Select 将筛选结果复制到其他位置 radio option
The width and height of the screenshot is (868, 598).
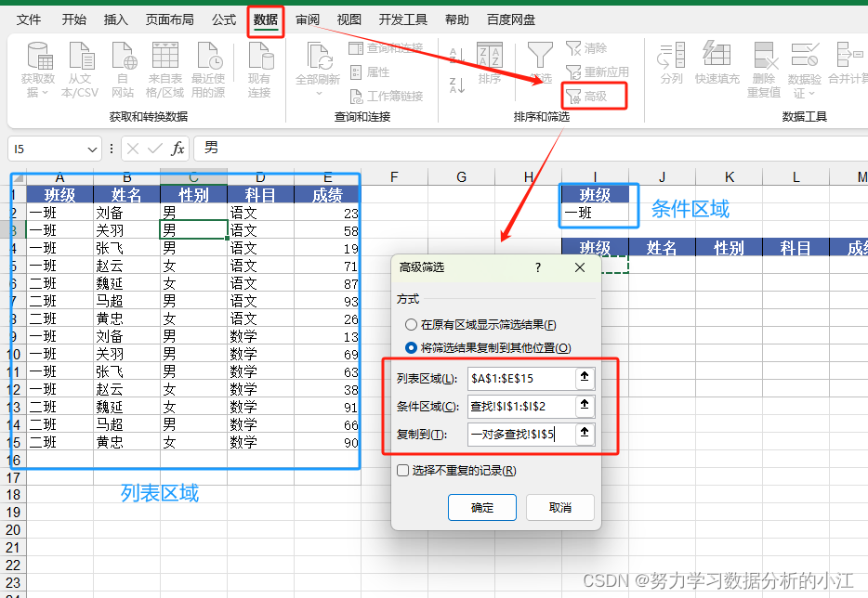pos(411,348)
